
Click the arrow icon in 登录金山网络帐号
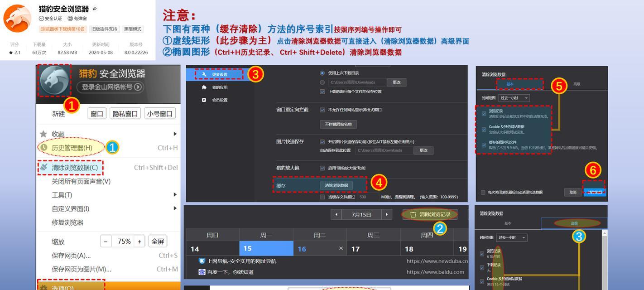click(x=138, y=87)
